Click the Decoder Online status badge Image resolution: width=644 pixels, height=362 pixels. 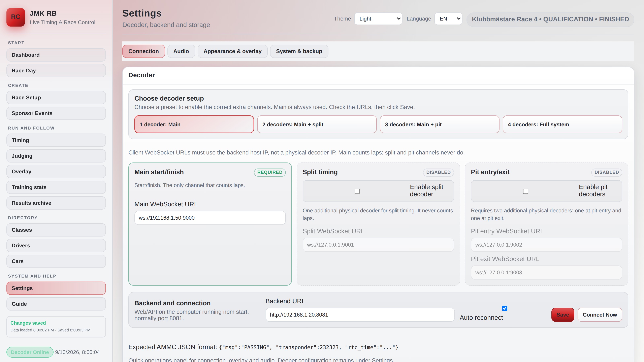click(x=30, y=352)
